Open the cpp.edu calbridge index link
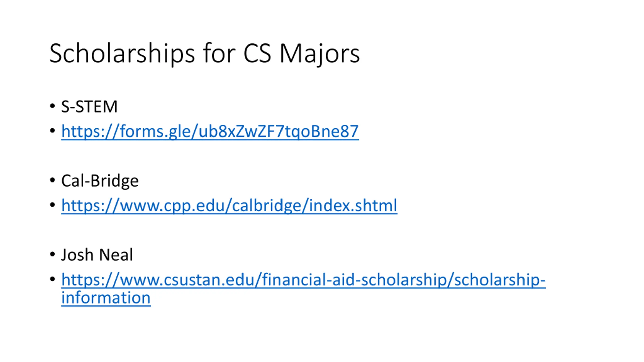Viewport: 644px width, 362px height. click(x=229, y=206)
